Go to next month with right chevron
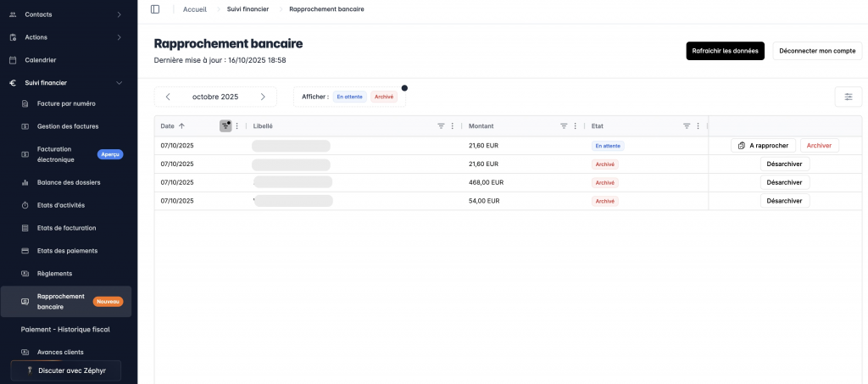Viewport: 868px width, 384px height. [263, 97]
